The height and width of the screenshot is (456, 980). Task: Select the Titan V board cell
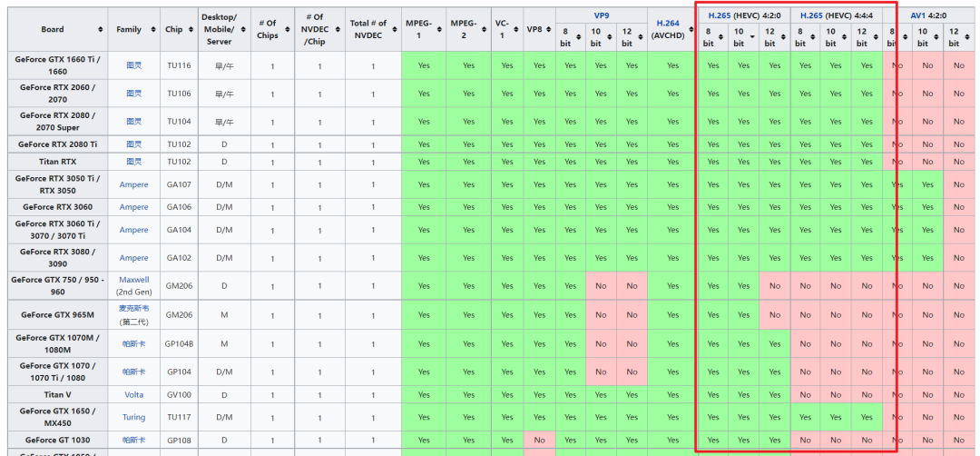pos(57,395)
